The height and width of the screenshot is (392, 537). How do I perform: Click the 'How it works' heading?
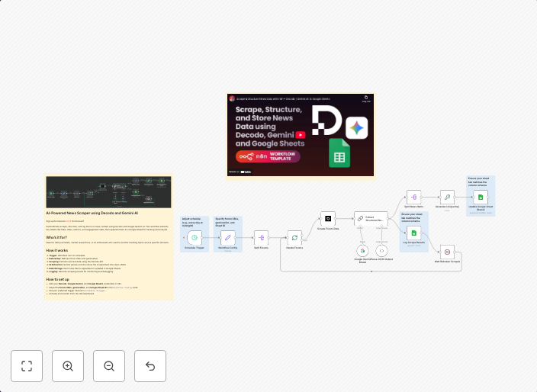tap(57, 250)
